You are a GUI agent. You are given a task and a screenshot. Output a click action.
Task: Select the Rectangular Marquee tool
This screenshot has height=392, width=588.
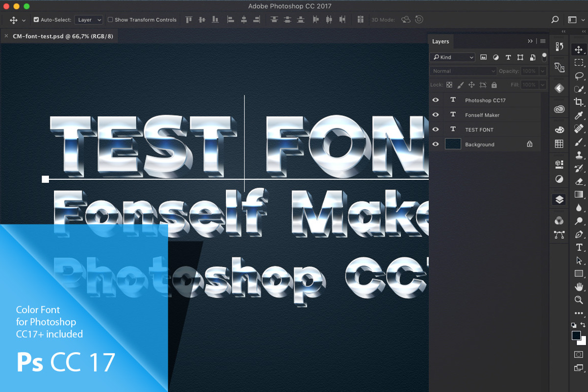[x=579, y=63]
